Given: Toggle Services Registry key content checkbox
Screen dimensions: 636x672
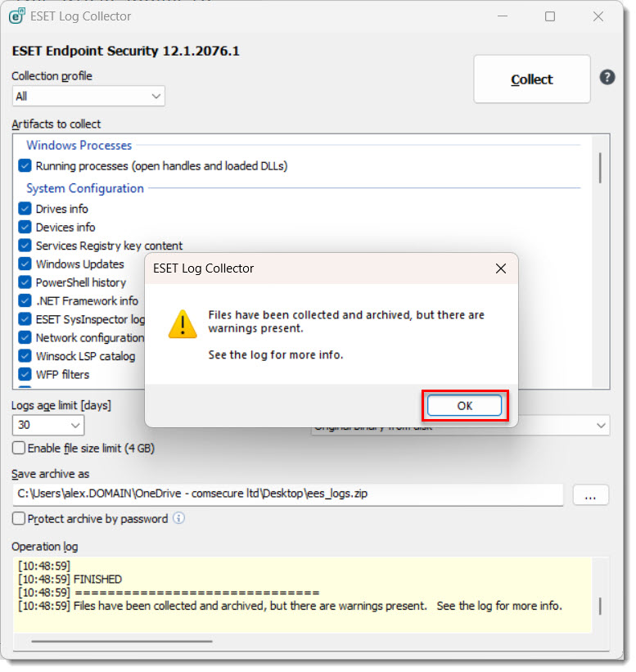Looking at the screenshot, I should coord(25,246).
